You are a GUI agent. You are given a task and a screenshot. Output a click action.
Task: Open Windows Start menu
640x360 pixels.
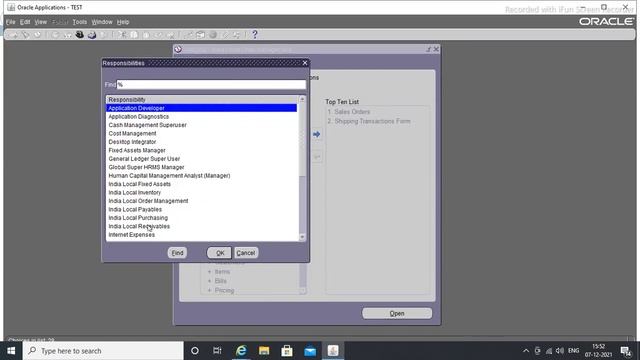coord(11,351)
